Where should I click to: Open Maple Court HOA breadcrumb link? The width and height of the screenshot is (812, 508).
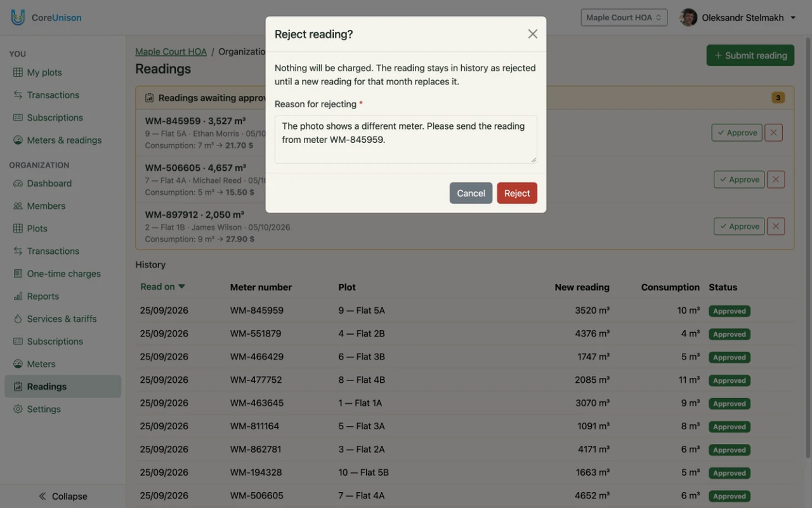point(171,51)
